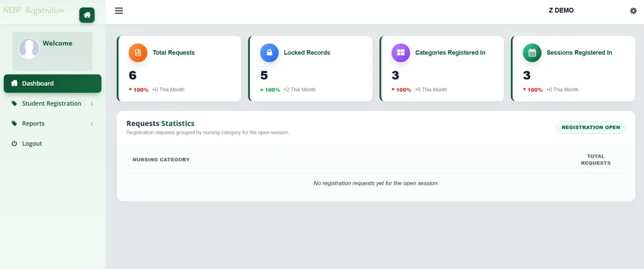Screen dimensions: 644x269
Task: Click the Sessions Registered In count 3
Action: coord(526,76)
